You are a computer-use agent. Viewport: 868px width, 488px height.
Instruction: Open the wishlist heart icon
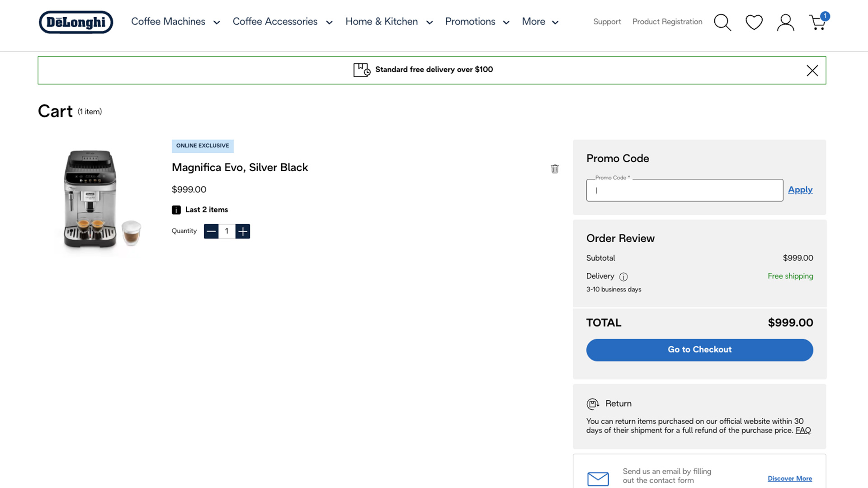click(754, 22)
